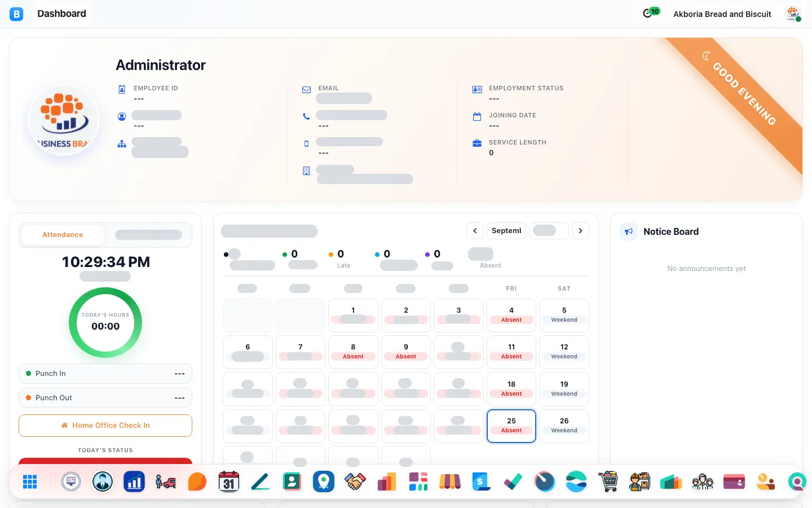Open the map pin app icon in dock
This screenshot has width=812, height=508.
[x=324, y=481]
